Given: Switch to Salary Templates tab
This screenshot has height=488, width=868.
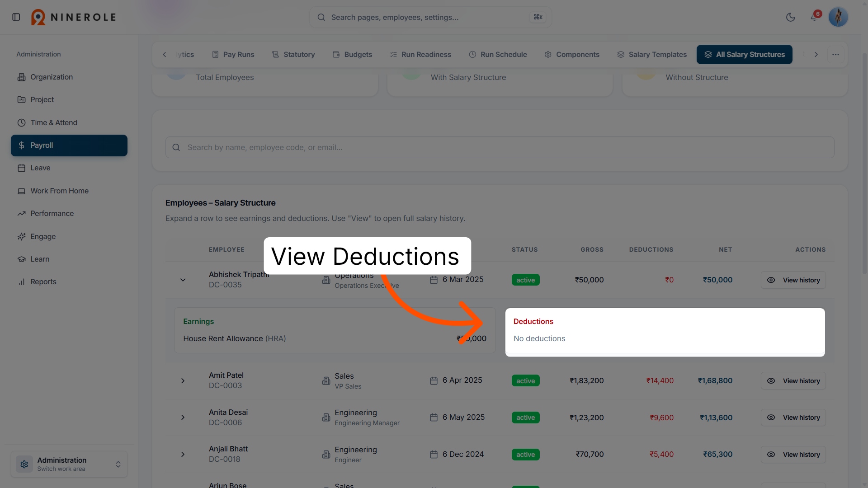Looking at the screenshot, I should click(x=652, y=54).
